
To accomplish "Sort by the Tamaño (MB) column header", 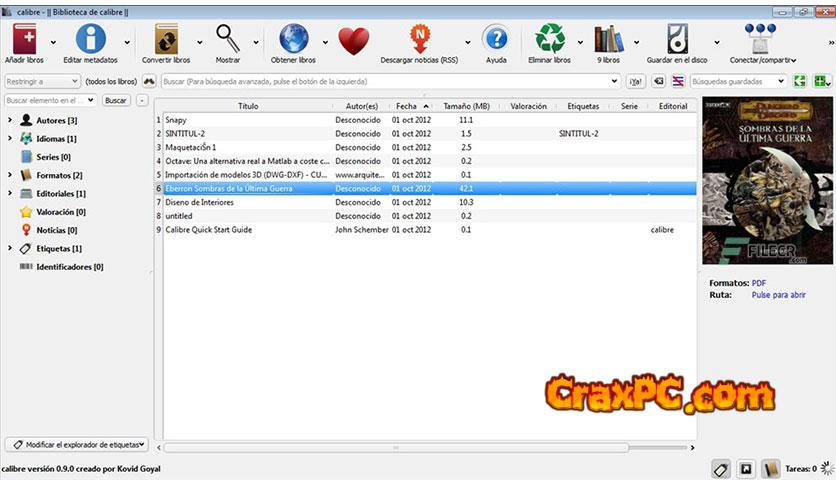I will pos(466,105).
